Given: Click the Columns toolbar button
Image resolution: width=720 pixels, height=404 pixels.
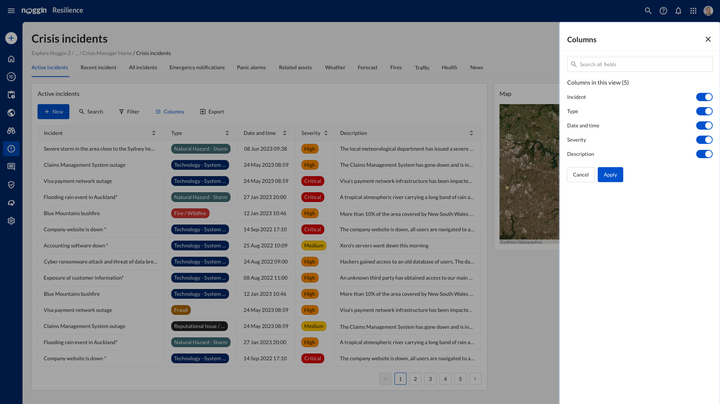Looking at the screenshot, I should tap(169, 112).
